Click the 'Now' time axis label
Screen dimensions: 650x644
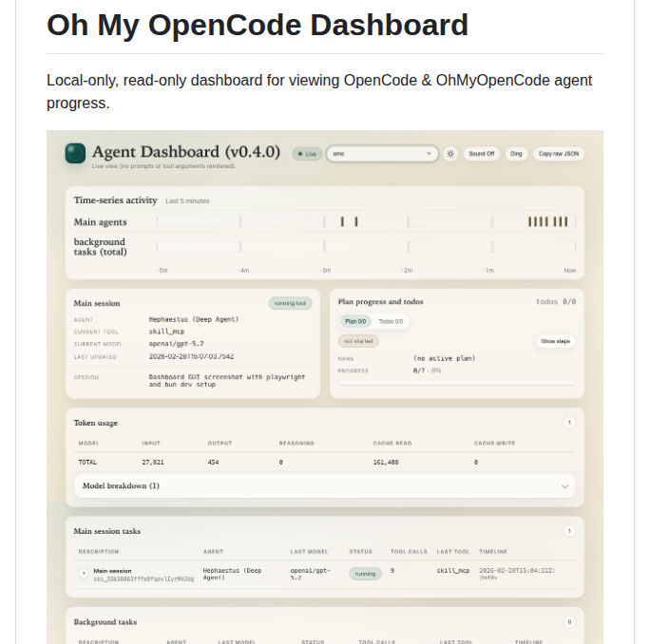569,270
